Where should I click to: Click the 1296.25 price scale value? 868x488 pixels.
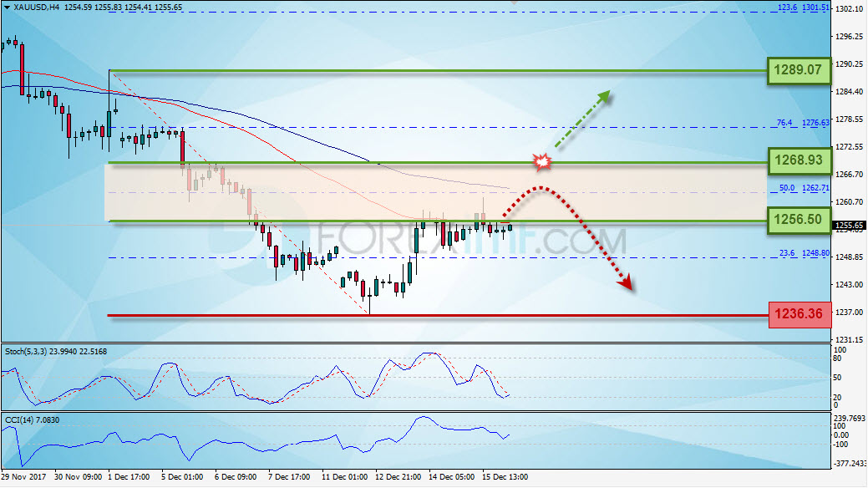pos(849,37)
